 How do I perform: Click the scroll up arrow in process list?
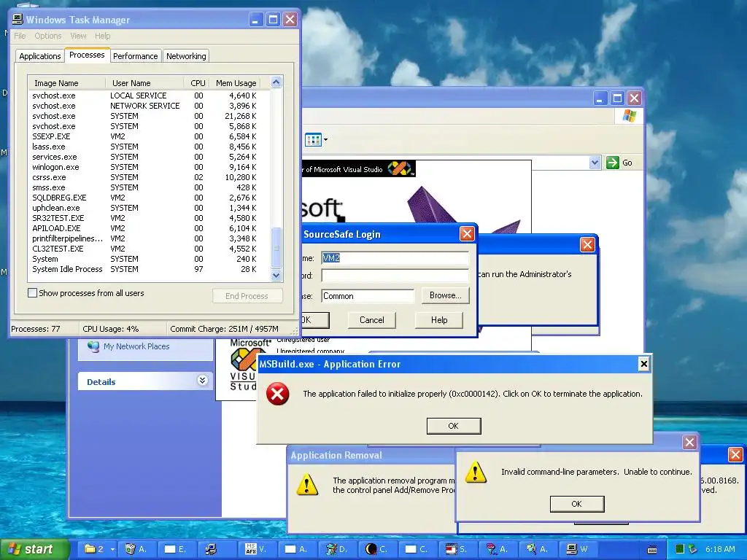pos(276,82)
